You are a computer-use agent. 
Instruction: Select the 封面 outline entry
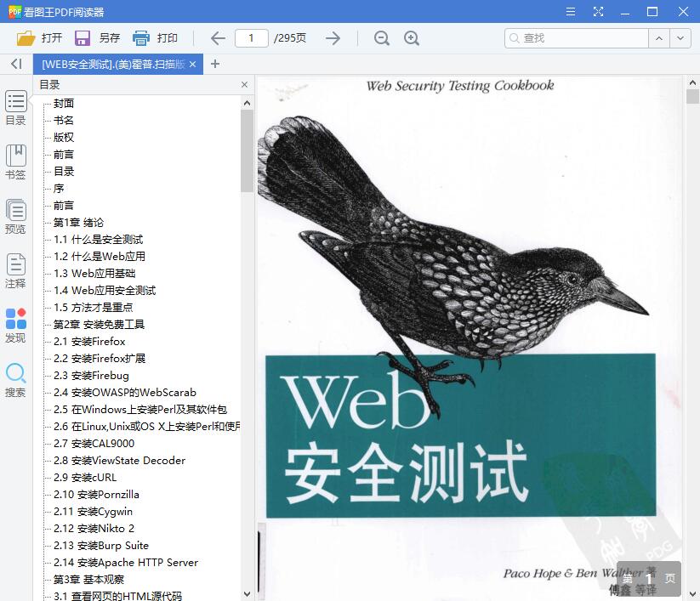[x=64, y=103]
